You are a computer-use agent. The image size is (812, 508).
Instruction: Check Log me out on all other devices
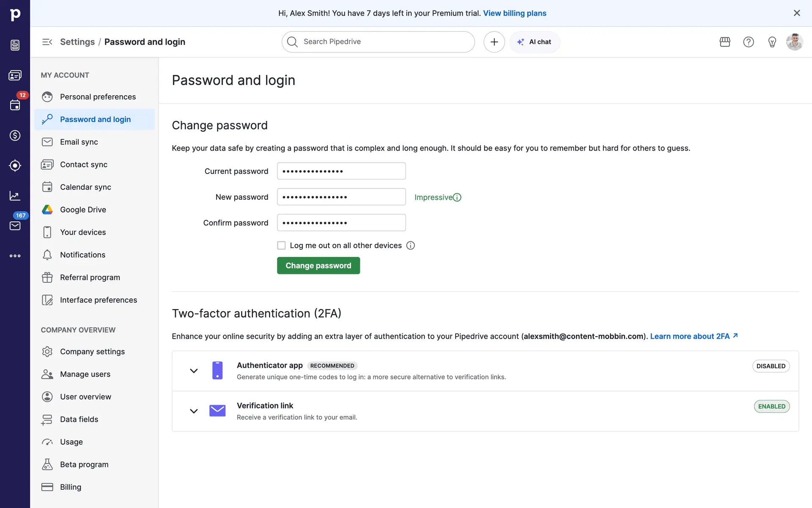pyautogui.click(x=281, y=246)
